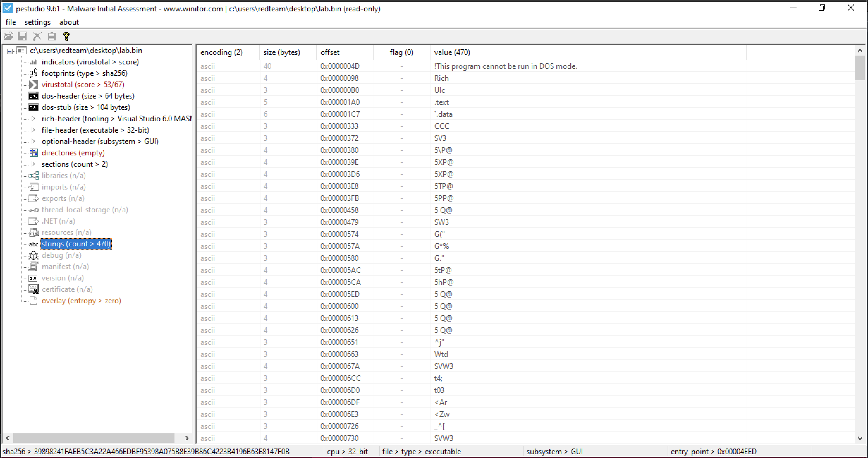This screenshot has width=868, height=458.
Task: Sort by the size (bytes) column header
Action: pyautogui.click(x=288, y=52)
